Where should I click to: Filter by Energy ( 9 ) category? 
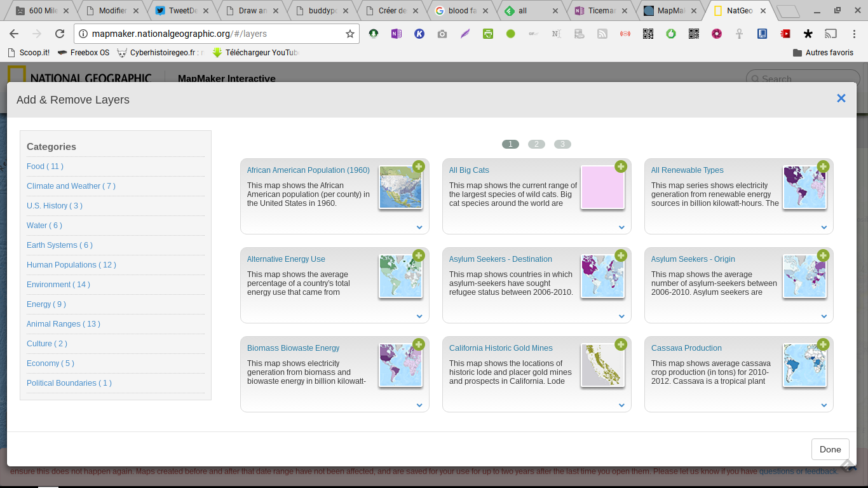tap(46, 304)
